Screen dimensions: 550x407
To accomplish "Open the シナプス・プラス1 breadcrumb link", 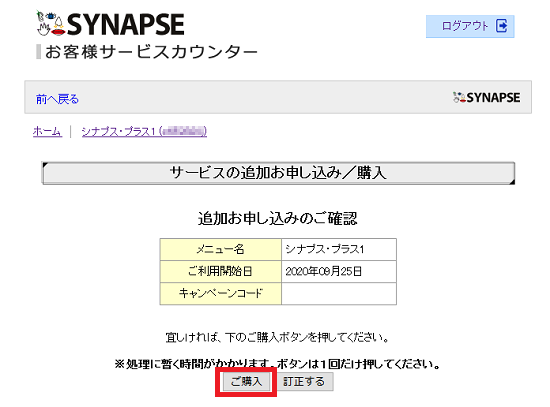I will pos(144,132).
